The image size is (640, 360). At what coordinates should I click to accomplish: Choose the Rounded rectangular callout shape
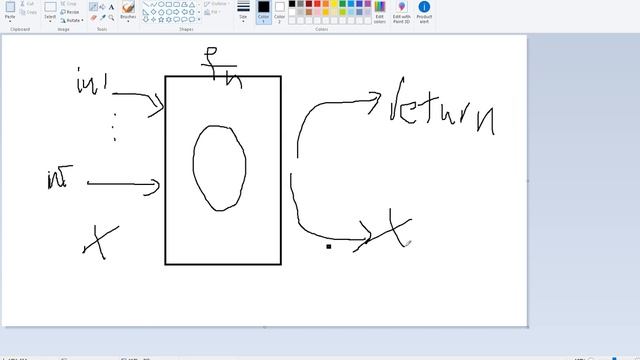(176, 19)
